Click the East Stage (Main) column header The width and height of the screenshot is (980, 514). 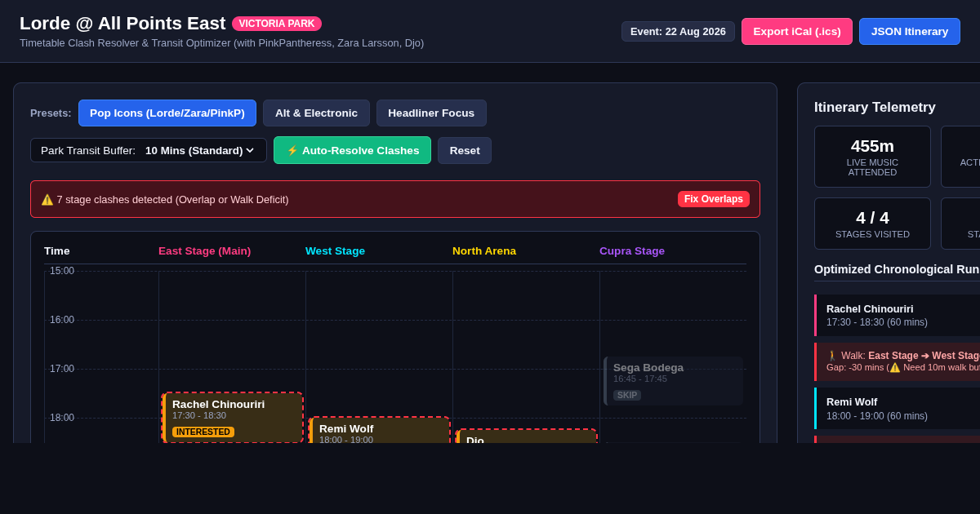coord(204,251)
